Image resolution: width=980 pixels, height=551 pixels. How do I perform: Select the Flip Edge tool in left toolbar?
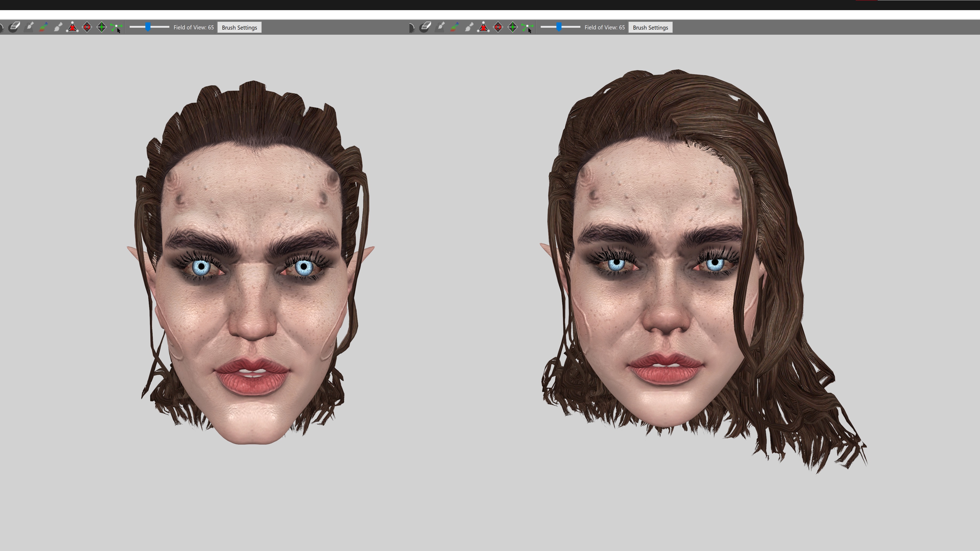point(87,27)
